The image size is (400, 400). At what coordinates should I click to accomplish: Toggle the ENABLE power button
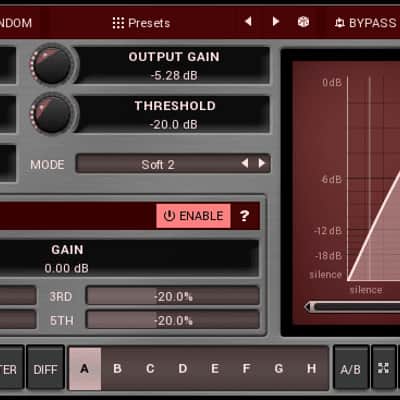click(x=193, y=216)
